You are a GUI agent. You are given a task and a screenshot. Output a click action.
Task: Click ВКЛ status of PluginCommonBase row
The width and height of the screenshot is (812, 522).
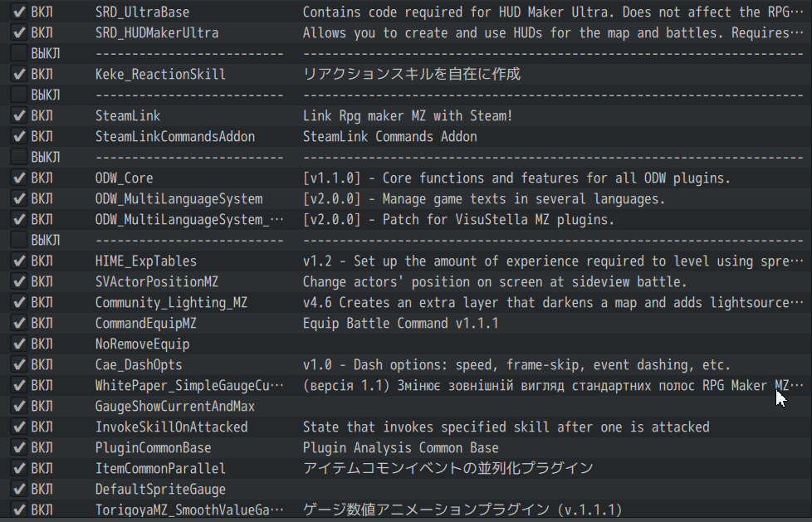[x=42, y=447]
